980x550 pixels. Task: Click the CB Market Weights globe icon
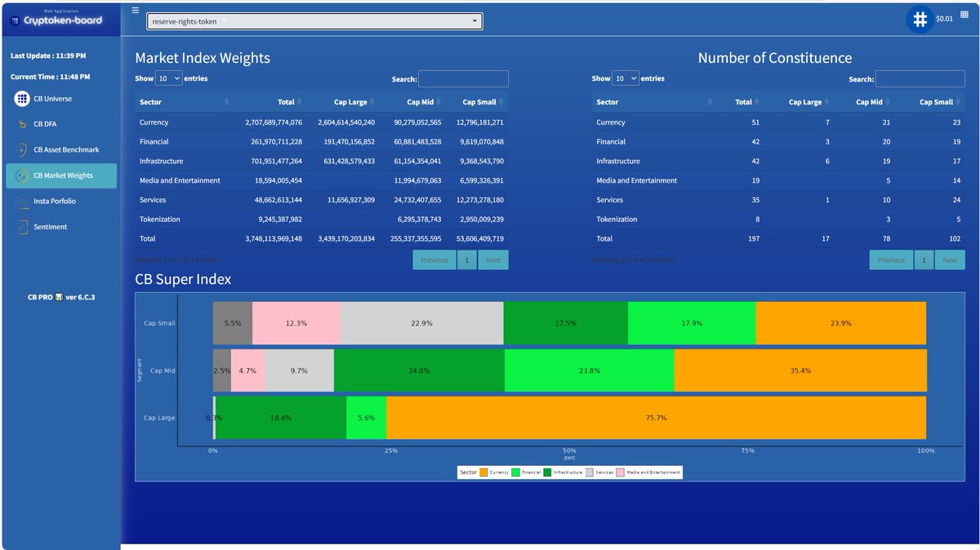coord(22,175)
